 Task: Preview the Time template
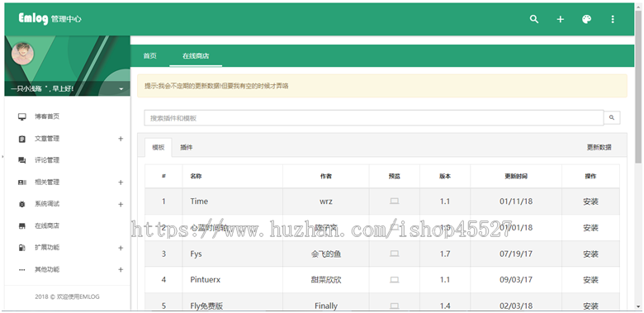[x=395, y=202]
